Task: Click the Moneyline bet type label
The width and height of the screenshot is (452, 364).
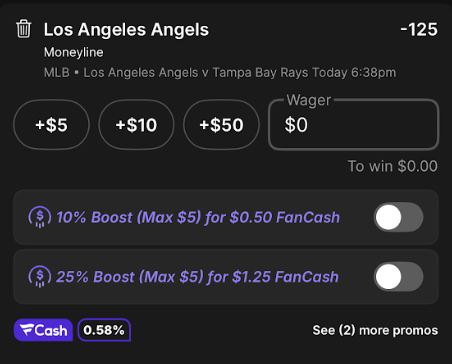Action: click(74, 52)
